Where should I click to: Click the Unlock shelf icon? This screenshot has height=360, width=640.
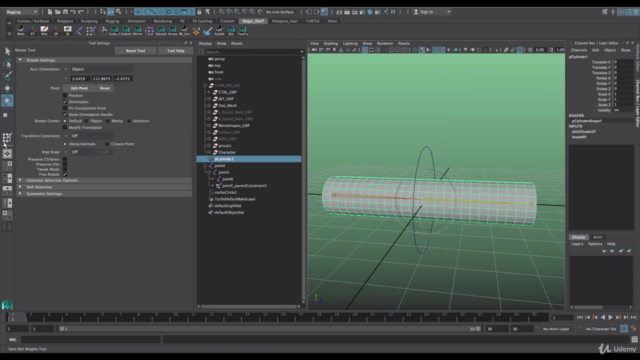[126, 31]
